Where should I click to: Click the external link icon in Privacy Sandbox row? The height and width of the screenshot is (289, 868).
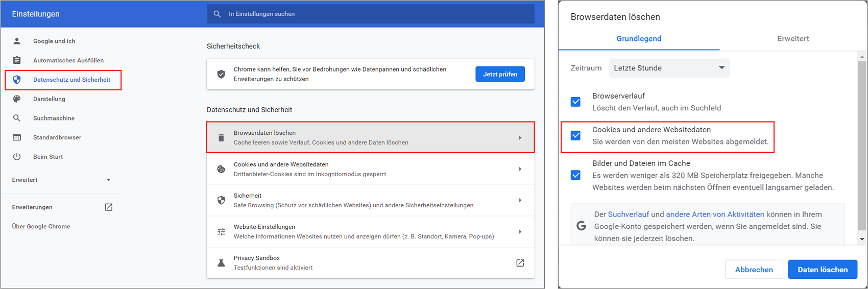[520, 263]
